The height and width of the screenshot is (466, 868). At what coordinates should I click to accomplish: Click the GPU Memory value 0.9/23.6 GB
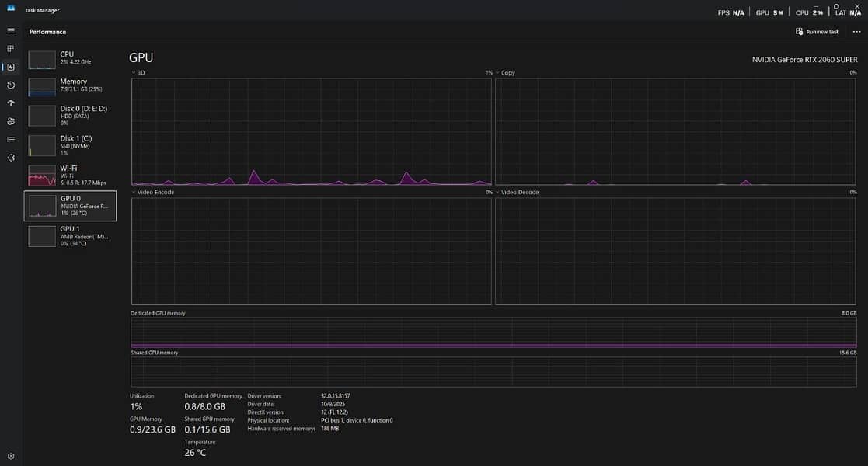[152, 429]
